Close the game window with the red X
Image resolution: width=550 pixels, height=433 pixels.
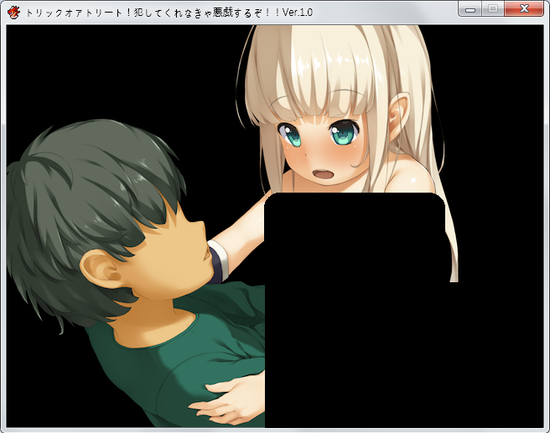[524, 9]
